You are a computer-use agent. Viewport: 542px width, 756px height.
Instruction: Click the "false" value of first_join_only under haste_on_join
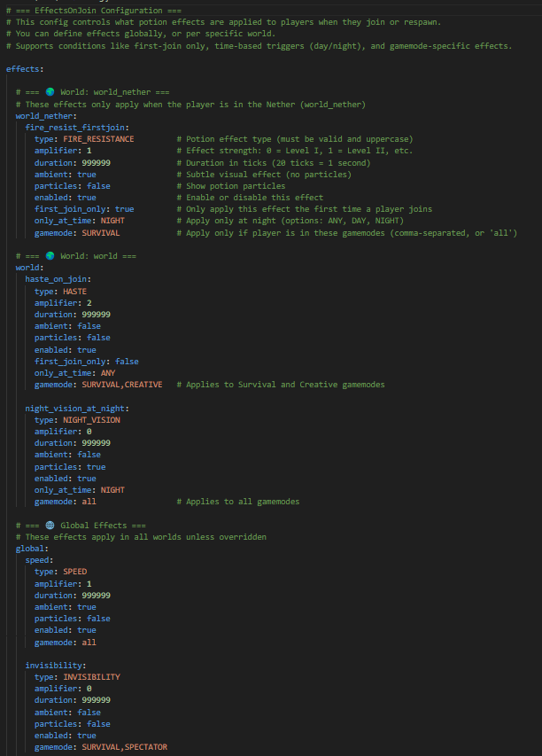point(127,362)
